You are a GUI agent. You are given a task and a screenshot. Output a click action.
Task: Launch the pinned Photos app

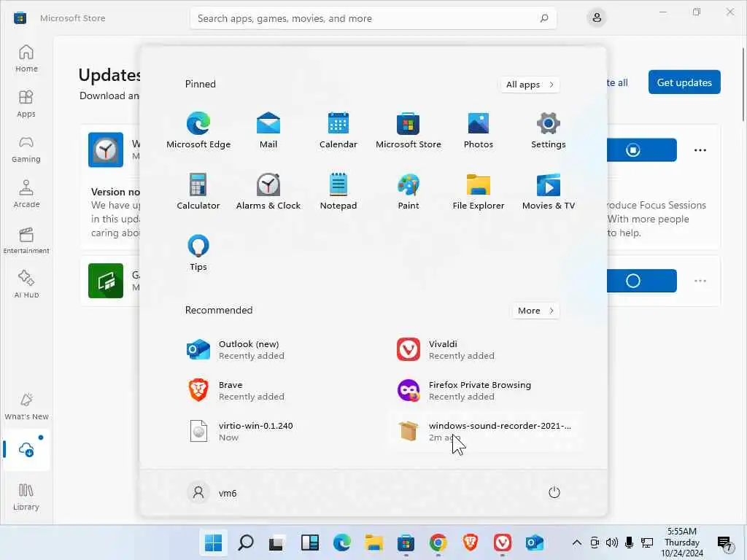tap(479, 130)
